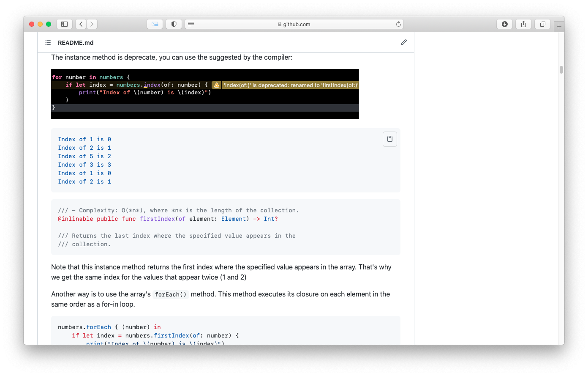Click the 'Note that this instance method' paragraph

(221, 272)
